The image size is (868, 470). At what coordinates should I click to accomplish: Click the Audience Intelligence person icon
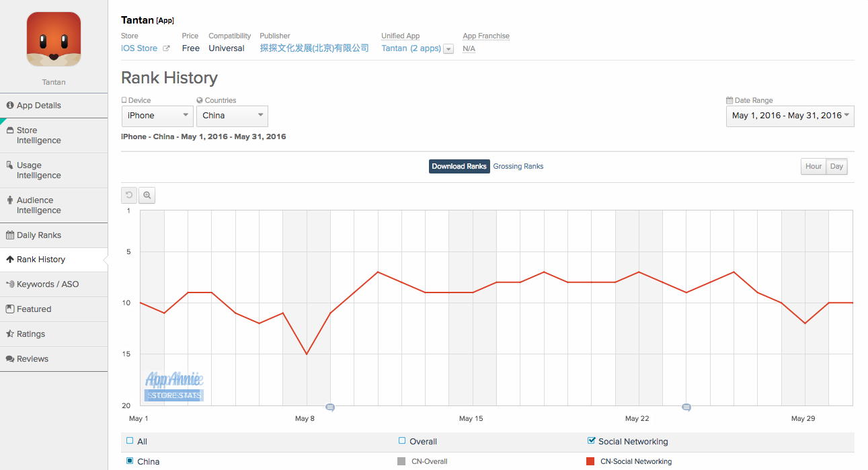click(10, 200)
